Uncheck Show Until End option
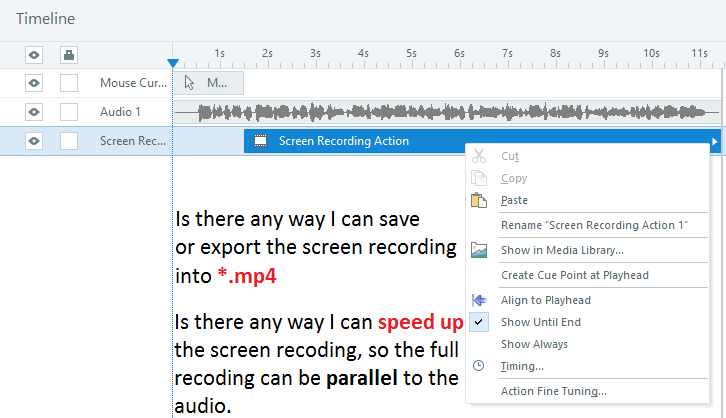Image resolution: width=726 pixels, height=418 pixels. click(540, 322)
